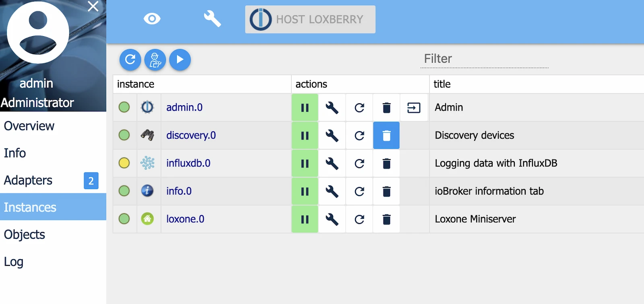The height and width of the screenshot is (304, 644).
Task: Toggle the eye visibility icon in header
Action: tap(152, 18)
